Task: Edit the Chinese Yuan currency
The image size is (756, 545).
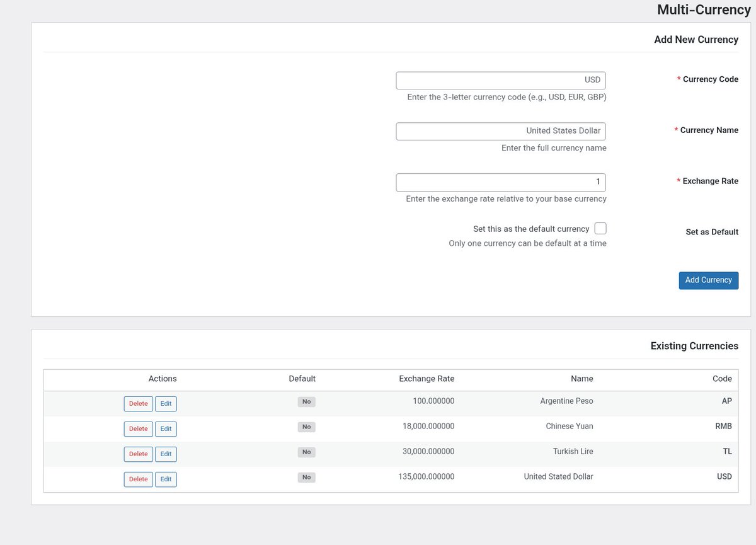Action: [x=166, y=429]
